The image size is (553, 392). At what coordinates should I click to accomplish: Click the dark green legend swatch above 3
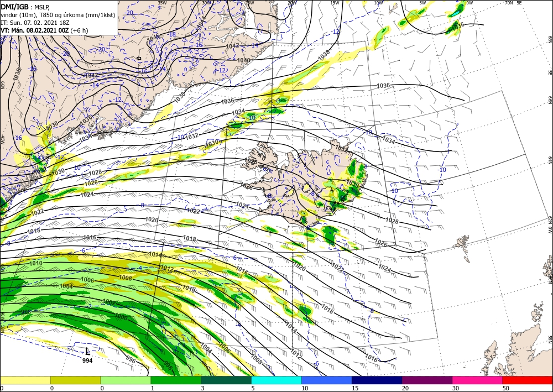click(x=226, y=380)
